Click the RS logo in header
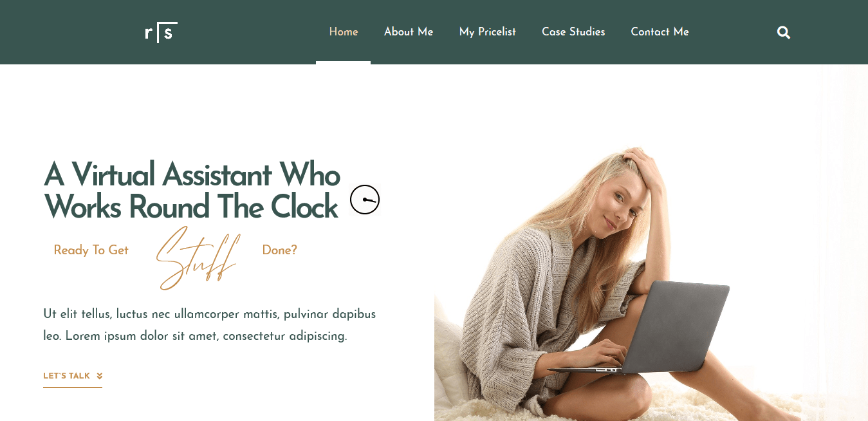This screenshot has width=868, height=421. [161, 32]
